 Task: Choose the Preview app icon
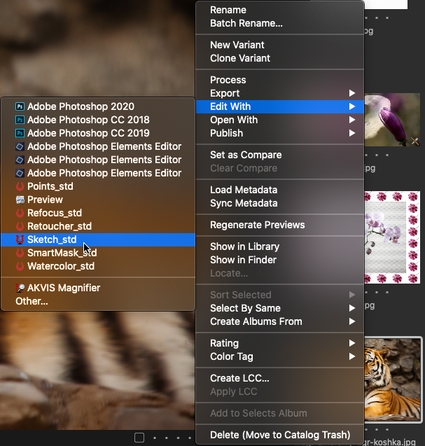tap(20, 200)
